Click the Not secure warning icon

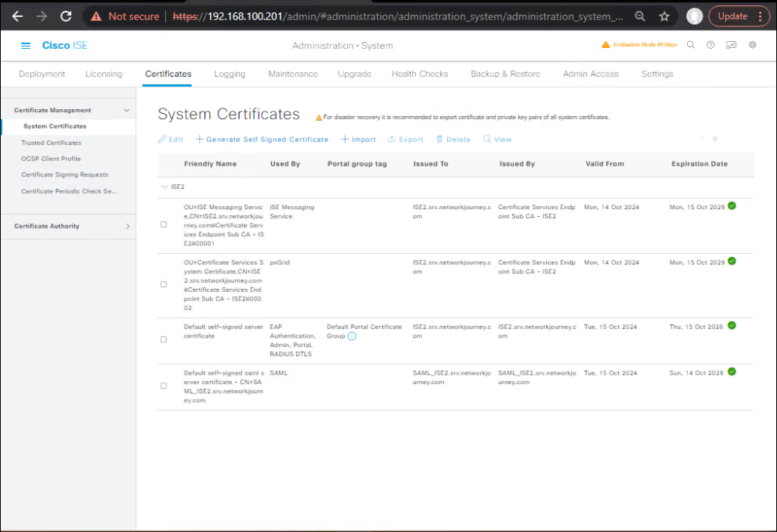coord(96,16)
